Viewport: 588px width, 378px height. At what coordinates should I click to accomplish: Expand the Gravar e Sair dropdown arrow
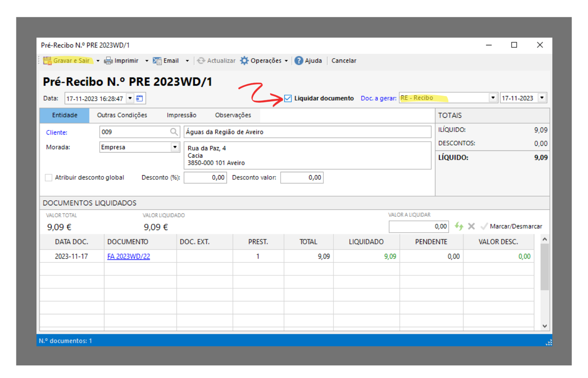pyautogui.click(x=98, y=61)
